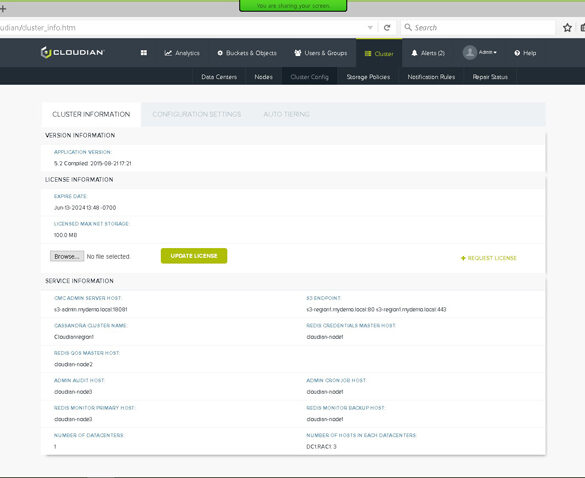Click Browse to choose license file

click(x=67, y=256)
